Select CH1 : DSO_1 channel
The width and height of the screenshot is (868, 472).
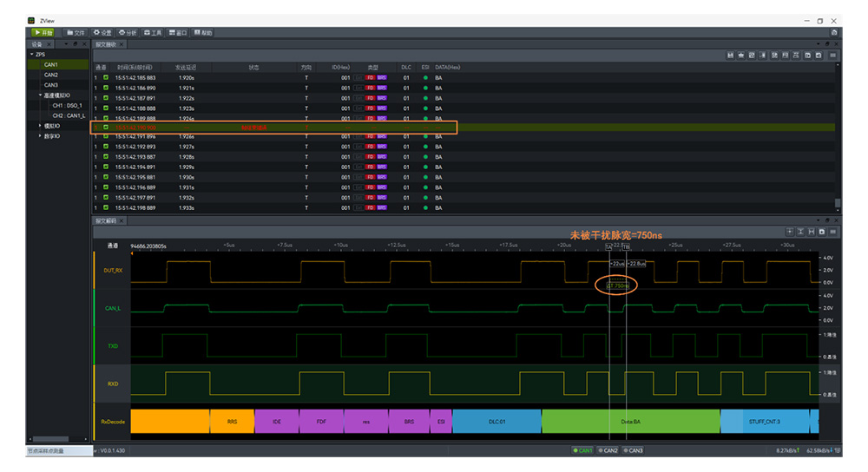pyautogui.click(x=67, y=105)
